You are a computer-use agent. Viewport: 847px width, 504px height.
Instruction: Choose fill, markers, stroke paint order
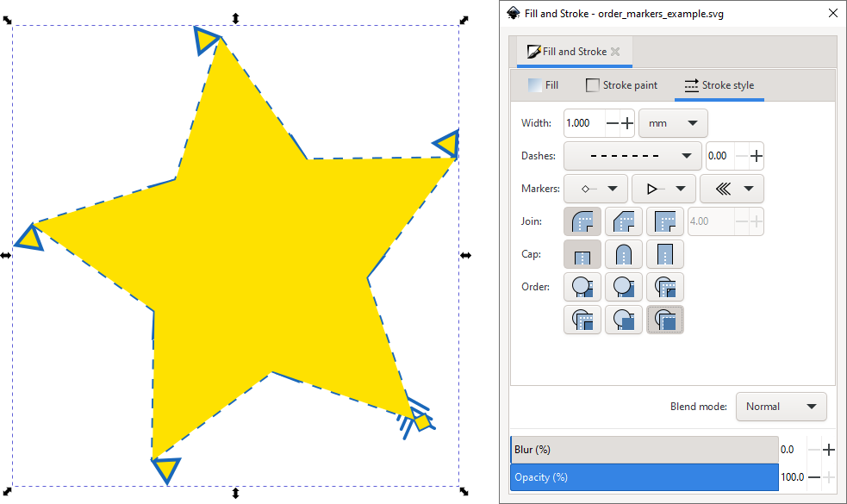[x=665, y=287]
